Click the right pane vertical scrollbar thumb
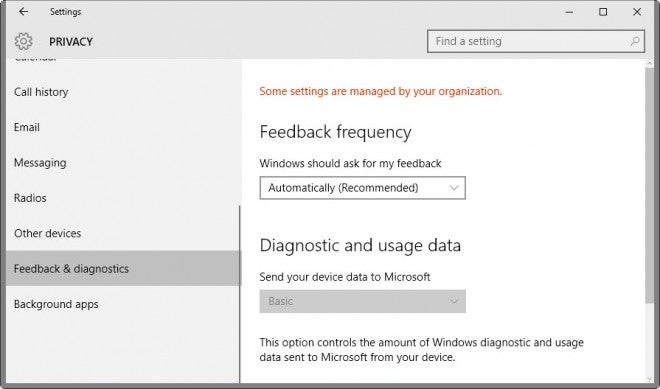Screen dimensions: 660x389 pos(649,185)
